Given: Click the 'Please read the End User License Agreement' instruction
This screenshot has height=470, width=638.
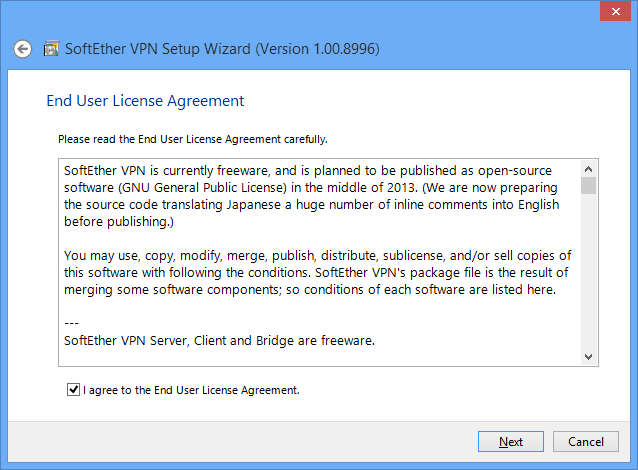Looking at the screenshot, I should (x=193, y=140).
